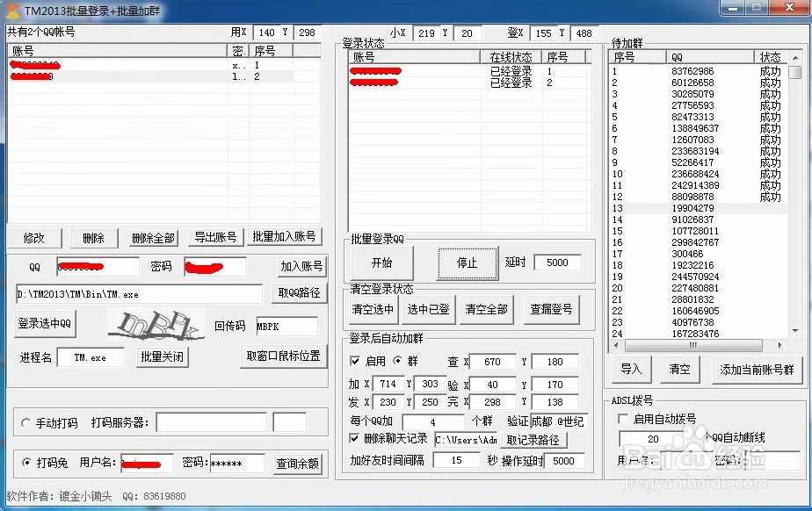
Task: Click the 删除 button under account list
Action: tap(94, 238)
